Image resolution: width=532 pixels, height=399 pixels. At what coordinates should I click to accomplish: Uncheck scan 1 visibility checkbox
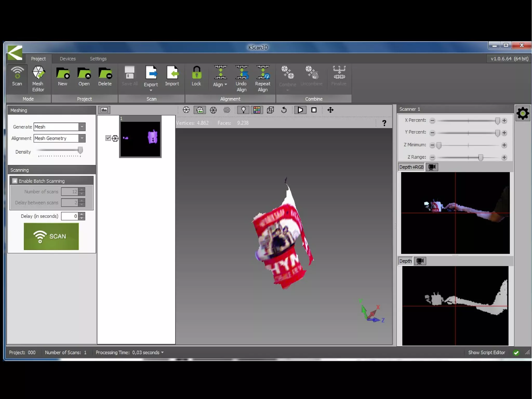108,138
